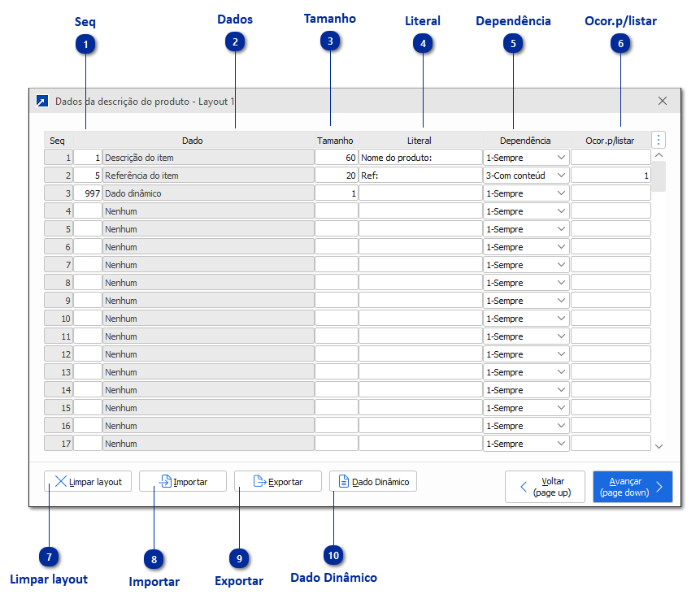The width and height of the screenshot is (700, 603).
Task: Click the Literal field 'Nome do produto:'
Action: point(420,158)
